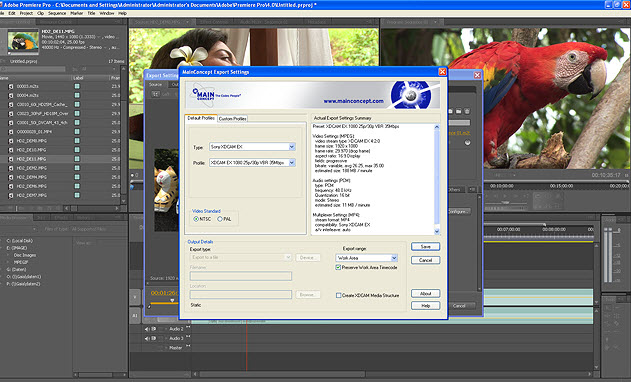Click the macaw thumbnail preview in Project panel
The width and height of the screenshot is (631, 382).
click(23, 41)
